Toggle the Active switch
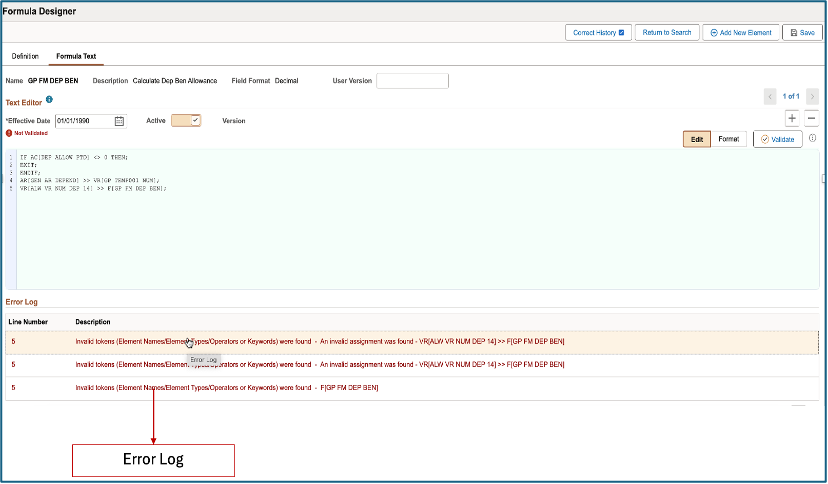 tap(186, 120)
